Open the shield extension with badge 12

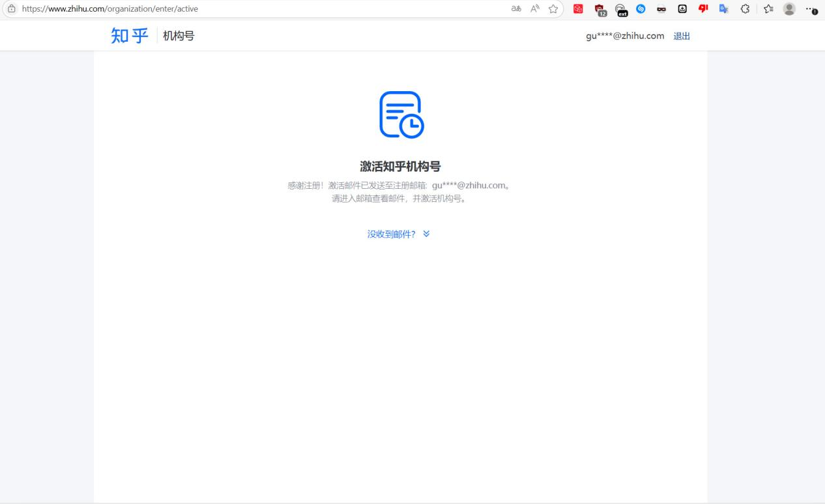point(601,10)
